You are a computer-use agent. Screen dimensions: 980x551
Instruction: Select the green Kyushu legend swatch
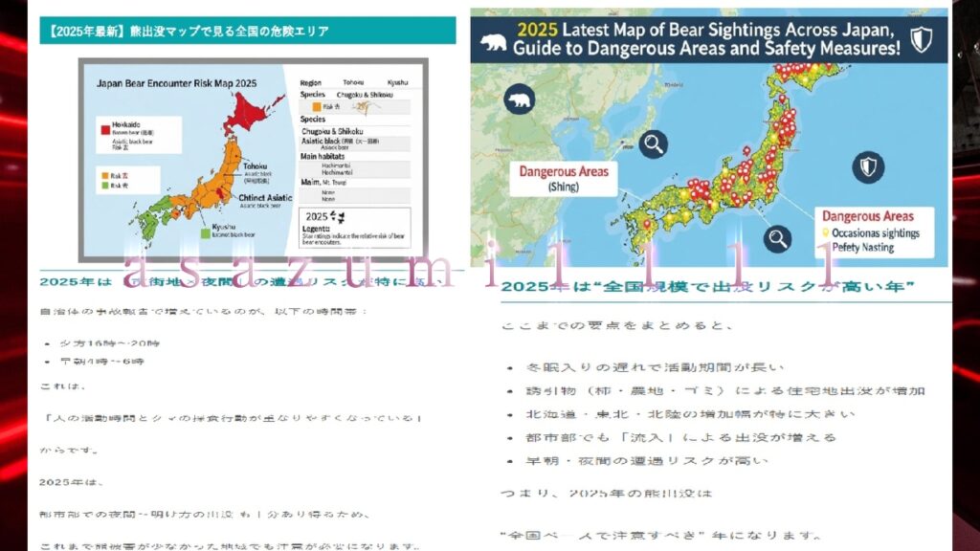pyautogui.click(x=203, y=232)
